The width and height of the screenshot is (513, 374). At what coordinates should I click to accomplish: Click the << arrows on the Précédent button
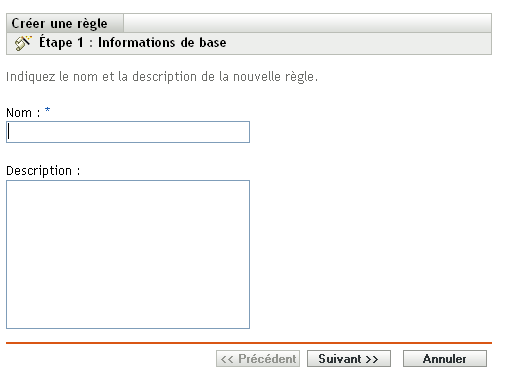[227, 359]
